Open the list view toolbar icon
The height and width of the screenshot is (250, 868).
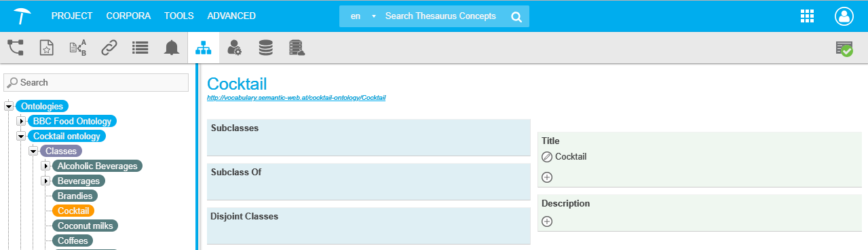tap(140, 48)
